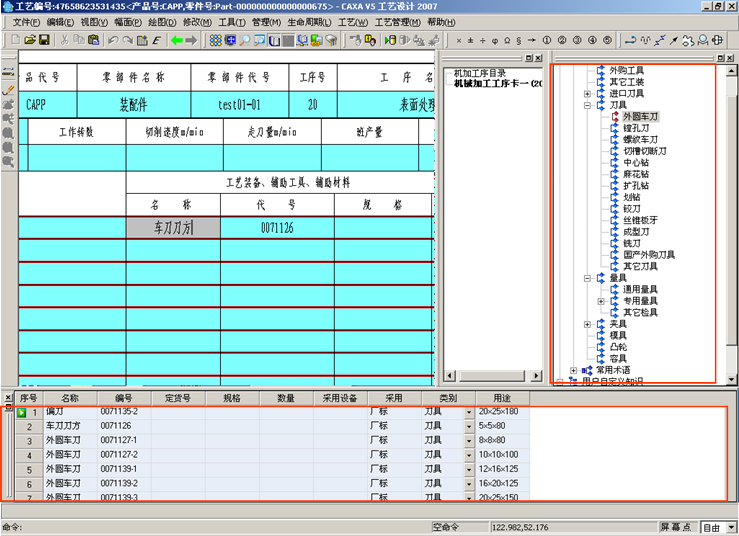The width and height of the screenshot is (739, 536).
Task: Expand the 进口刀具 tree node
Action: (588, 93)
